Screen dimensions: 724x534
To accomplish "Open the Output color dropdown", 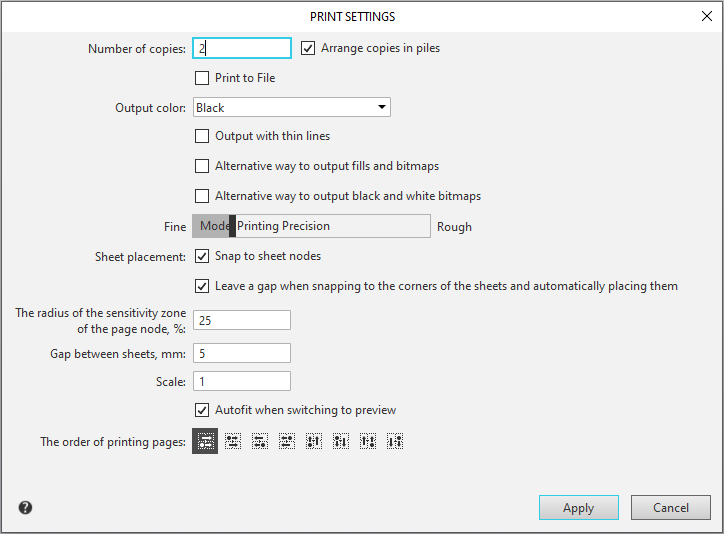I will pyautogui.click(x=291, y=108).
